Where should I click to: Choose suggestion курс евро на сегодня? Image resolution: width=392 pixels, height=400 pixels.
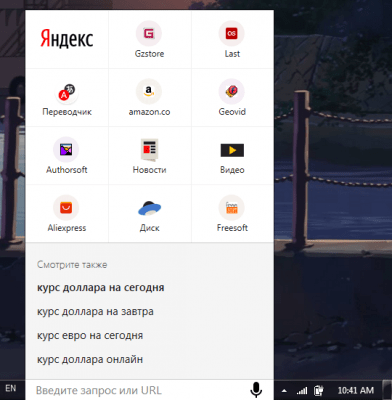point(90,335)
